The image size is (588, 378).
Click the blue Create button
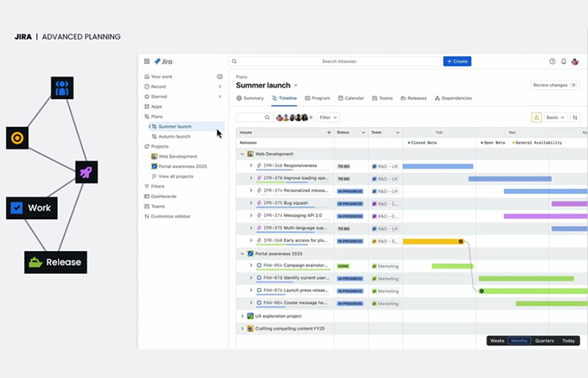[457, 61]
